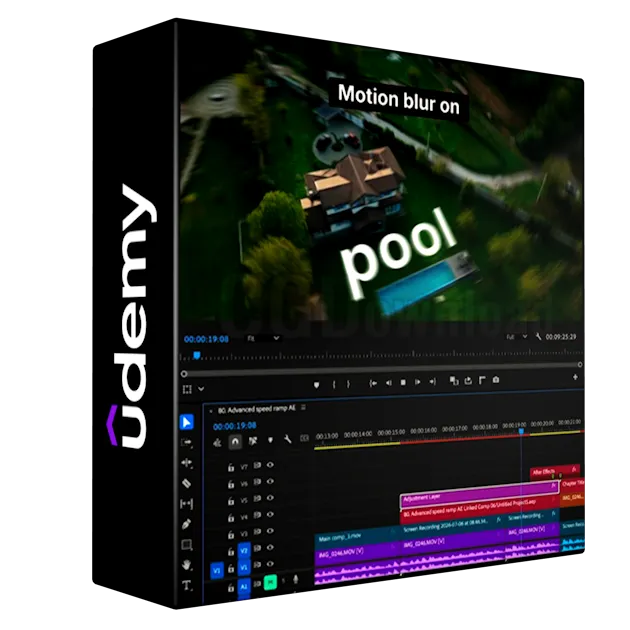Image resolution: width=630 pixels, height=630 pixels.
Task: Hide track V6 with eye icon
Action: click(x=270, y=481)
